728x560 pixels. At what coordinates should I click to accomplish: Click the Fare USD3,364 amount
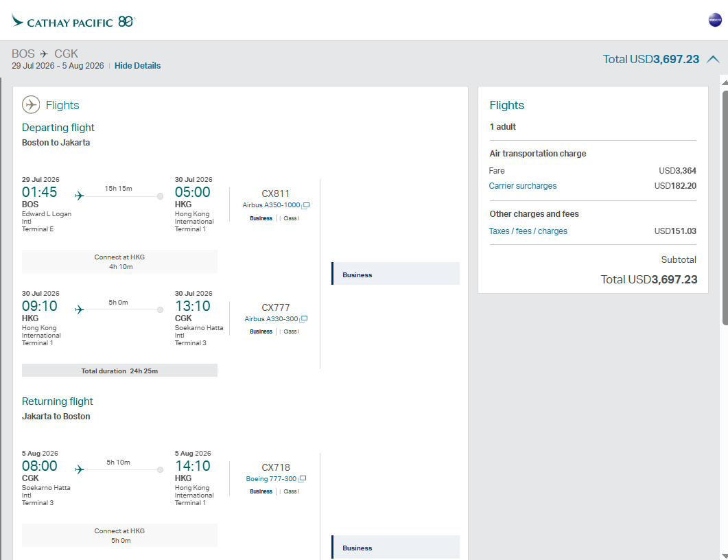pos(677,170)
